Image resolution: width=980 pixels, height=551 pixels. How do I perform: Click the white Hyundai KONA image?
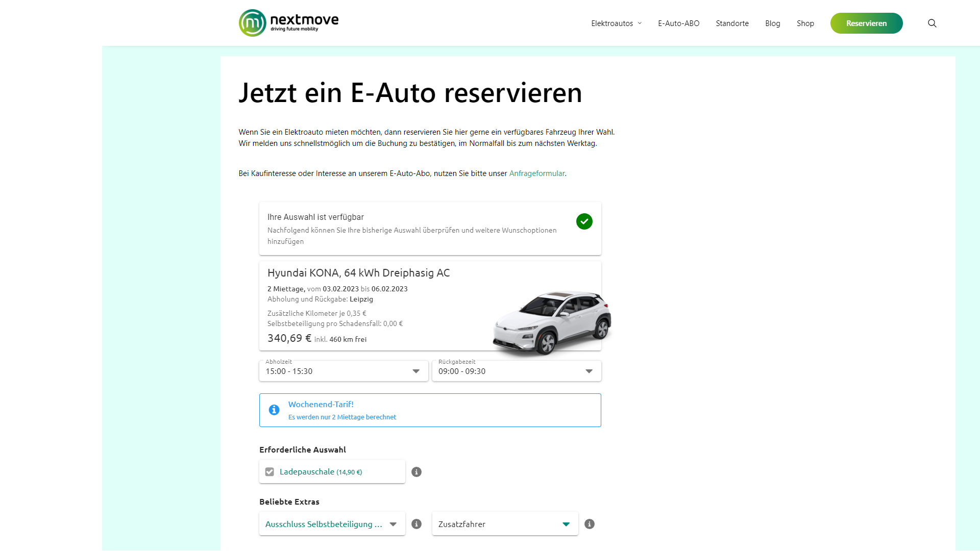point(551,322)
